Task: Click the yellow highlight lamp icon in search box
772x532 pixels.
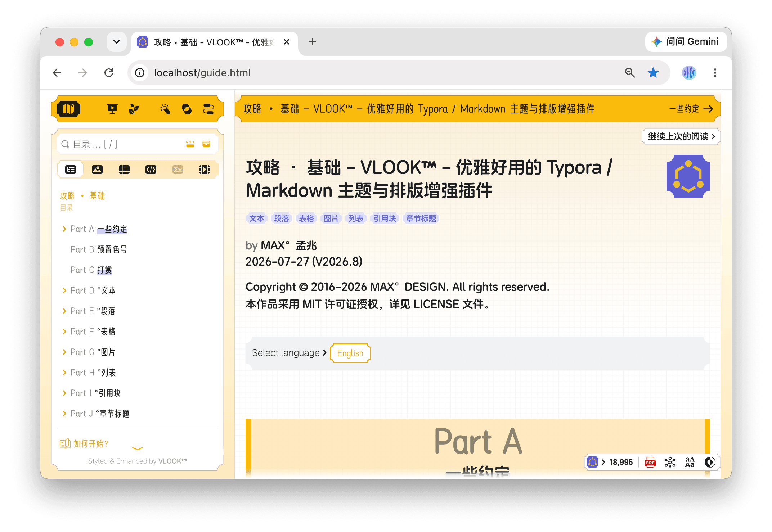Action: pyautogui.click(x=190, y=144)
